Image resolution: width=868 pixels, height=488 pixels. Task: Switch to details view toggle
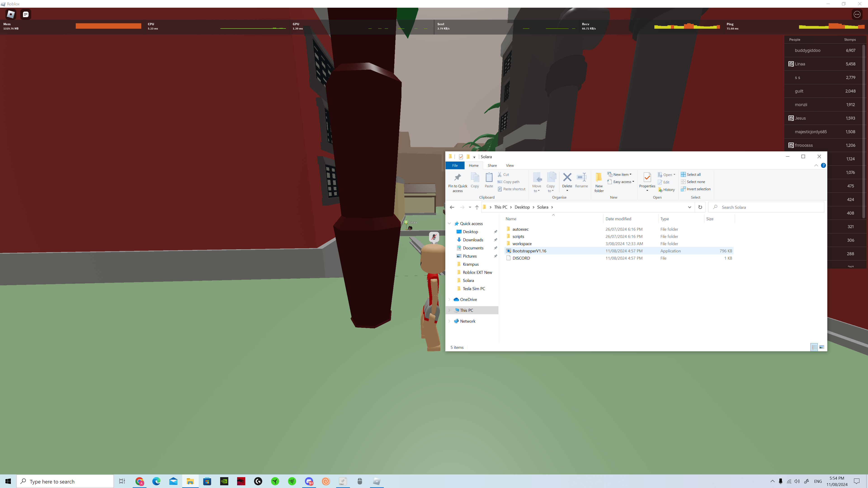[814, 347]
